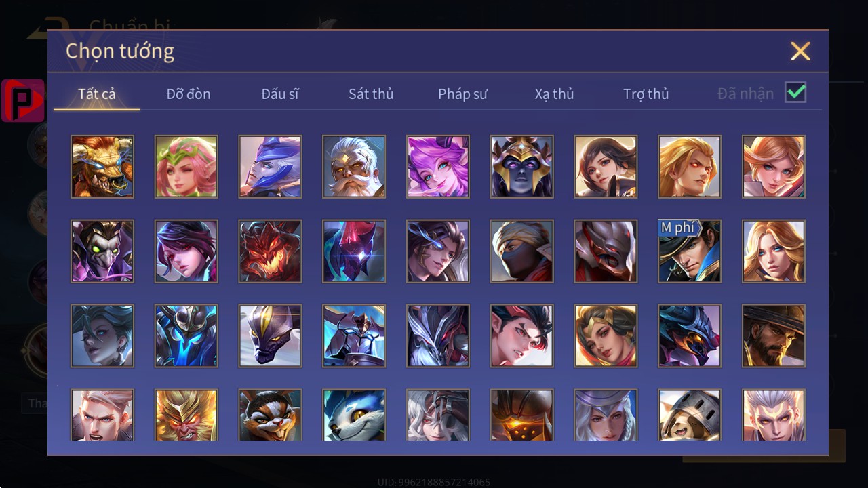Filter by 'Xạ thủ' tab

(554, 94)
